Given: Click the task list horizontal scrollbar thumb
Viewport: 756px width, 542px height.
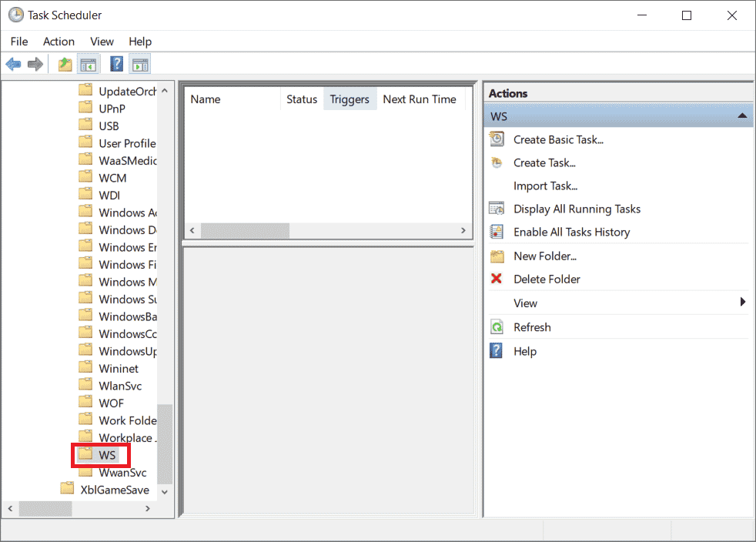Looking at the screenshot, I should pyautogui.click(x=245, y=230).
